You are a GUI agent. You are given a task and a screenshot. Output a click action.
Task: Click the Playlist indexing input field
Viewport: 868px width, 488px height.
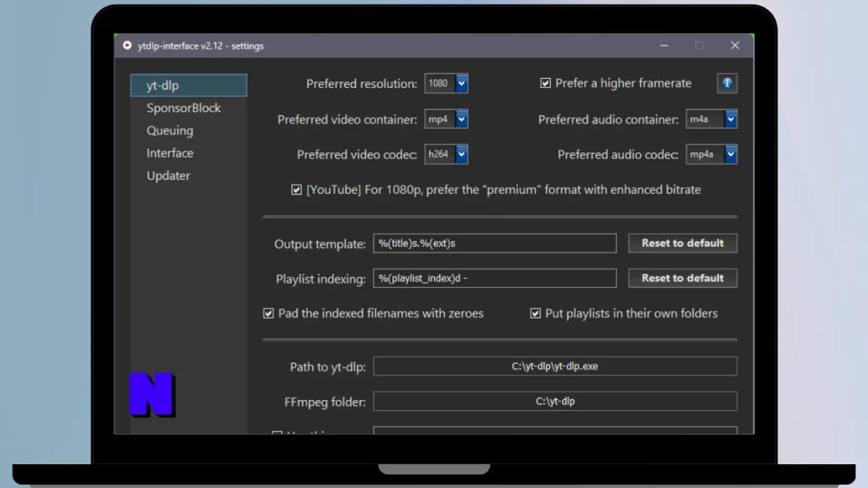point(494,278)
